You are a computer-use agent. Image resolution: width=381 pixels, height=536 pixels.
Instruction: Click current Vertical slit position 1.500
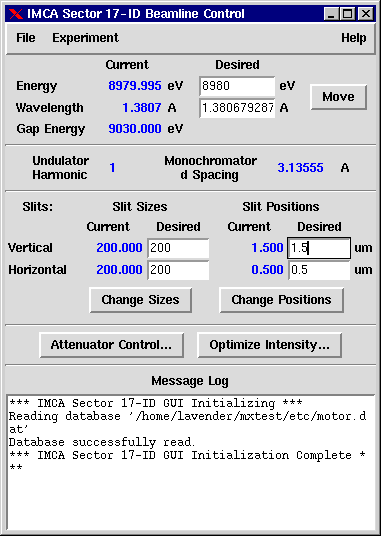[x=267, y=248]
